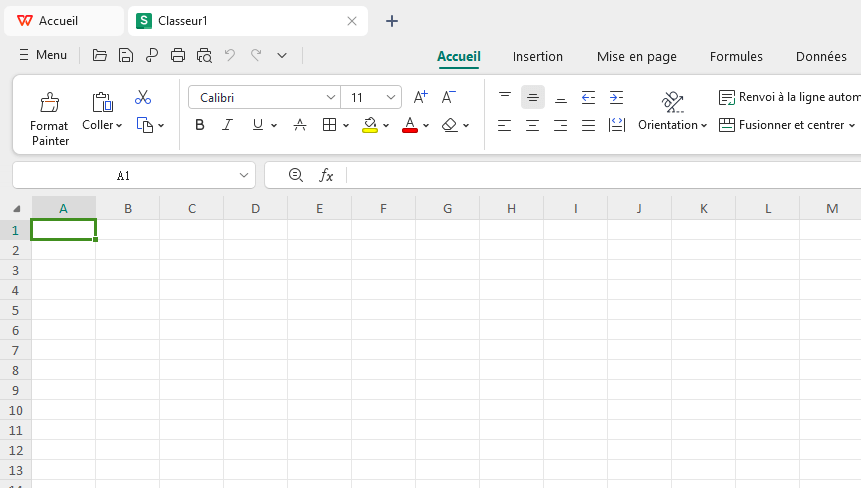Select all cells with corner triangle
The image size is (861, 488).
tap(16, 209)
